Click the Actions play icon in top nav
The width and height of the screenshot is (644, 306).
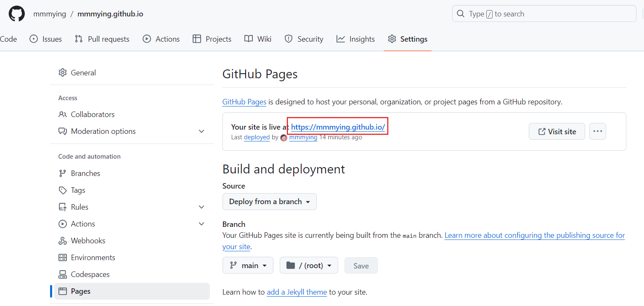point(147,39)
